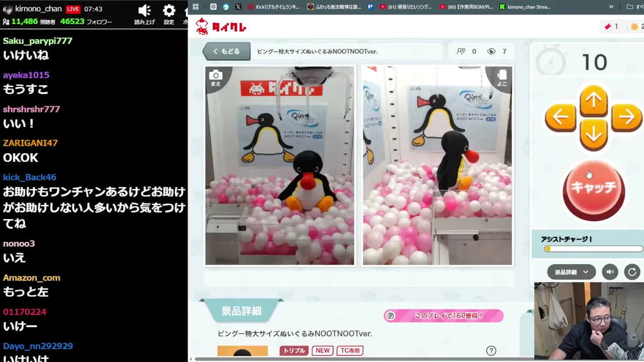Open the kimono_chan Stream bookmark
Image resolution: width=644 pixels, height=362 pixels.
tap(525, 7)
